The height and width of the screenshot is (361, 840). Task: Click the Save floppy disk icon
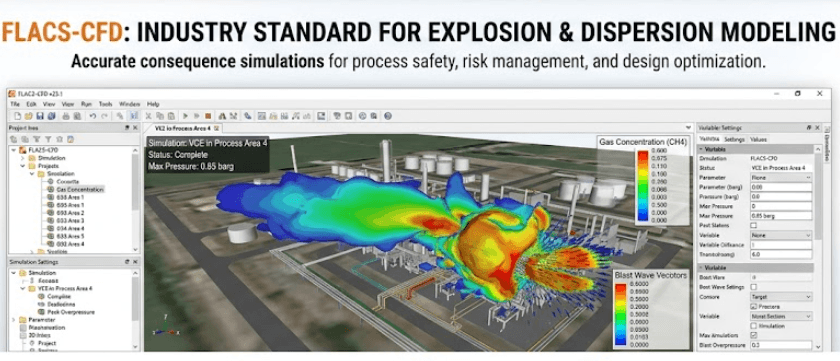40,116
